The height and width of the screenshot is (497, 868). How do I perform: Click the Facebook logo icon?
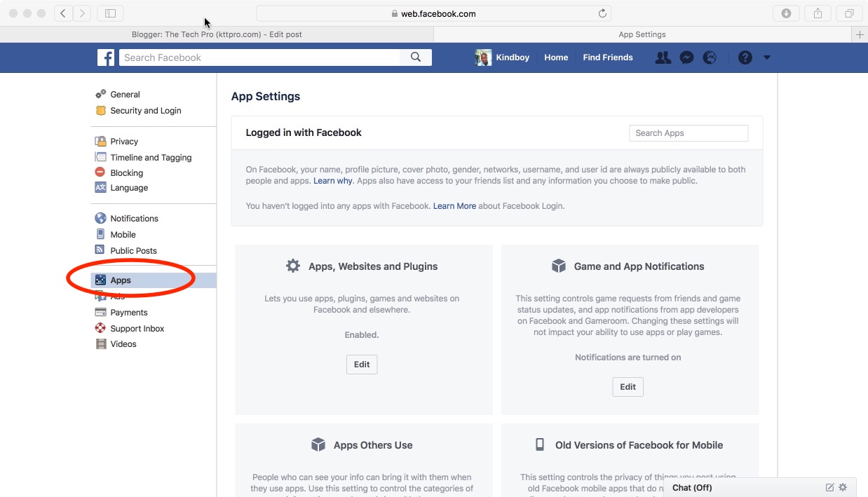106,57
